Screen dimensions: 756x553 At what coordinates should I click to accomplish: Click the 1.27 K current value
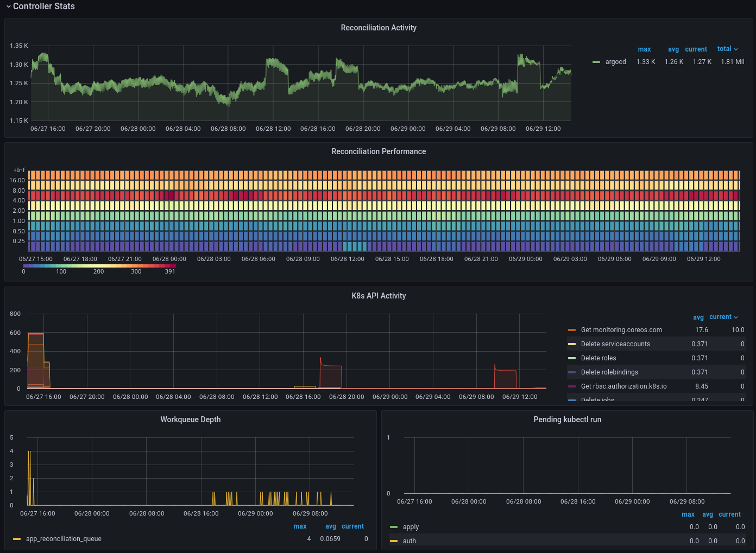coord(702,62)
